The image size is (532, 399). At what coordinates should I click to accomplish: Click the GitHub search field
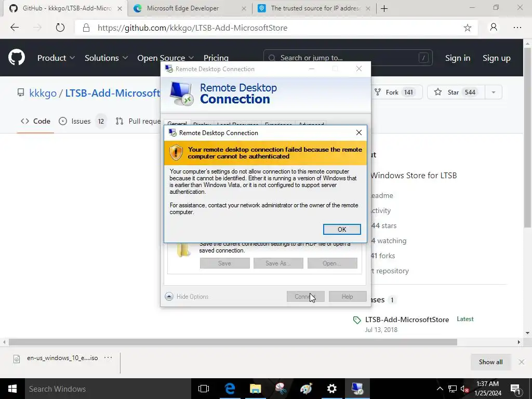tap(348, 58)
